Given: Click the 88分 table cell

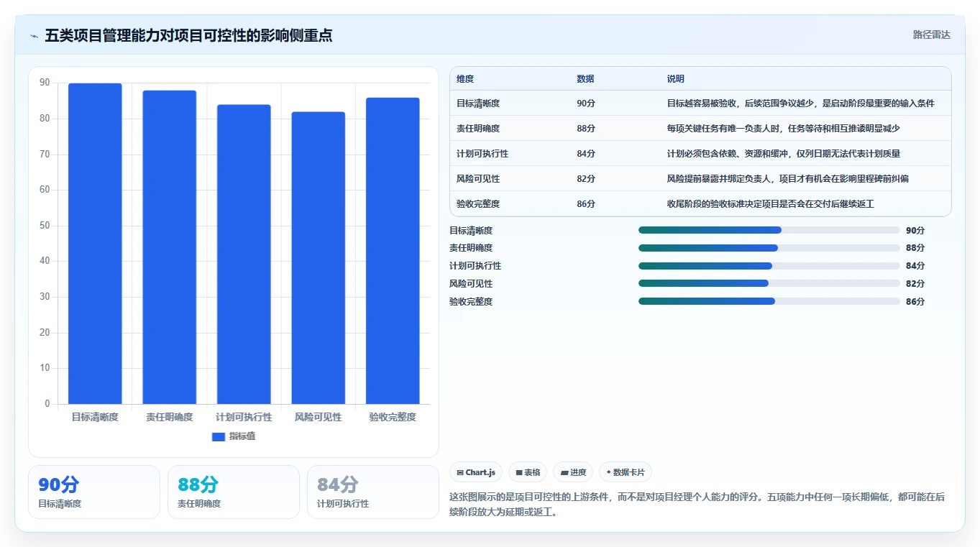Looking at the screenshot, I should (586, 129).
